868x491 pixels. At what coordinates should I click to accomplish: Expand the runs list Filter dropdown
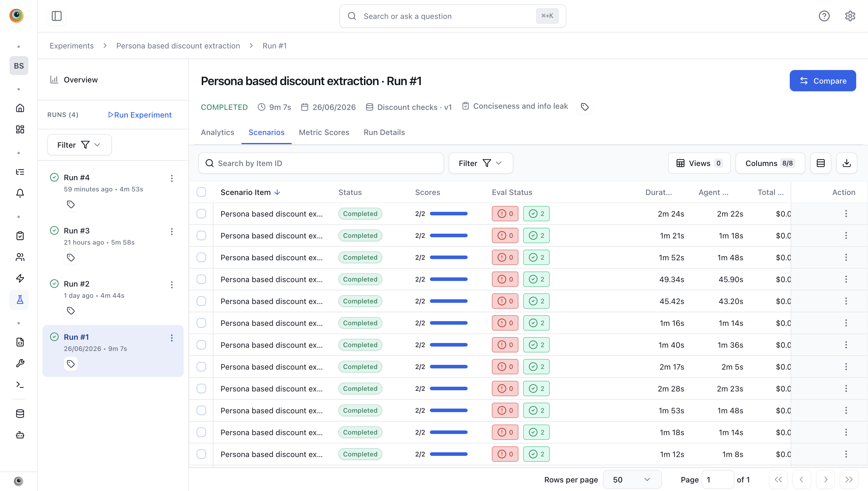coord(79,145)
